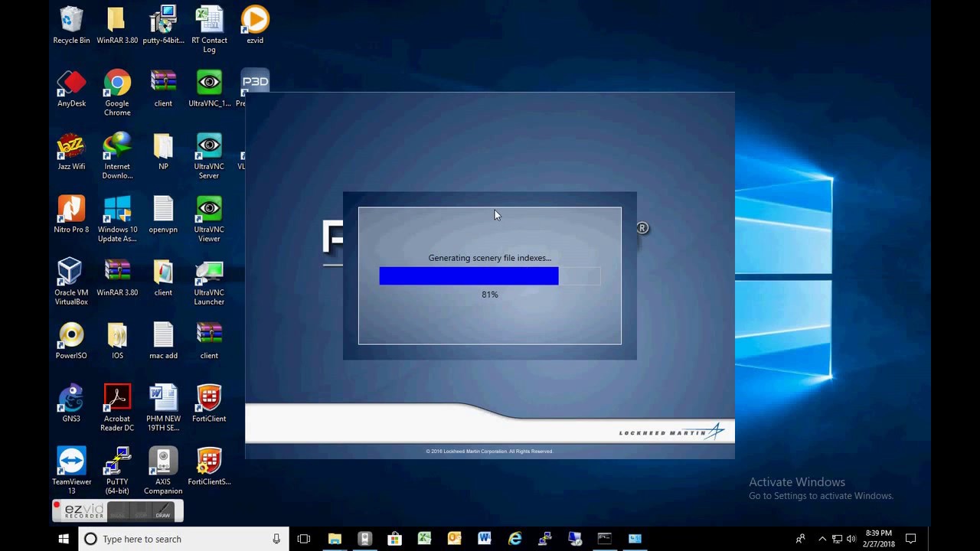
Task: Launch Oracle VM VirtualBox icon
Action: click(71, 282)
